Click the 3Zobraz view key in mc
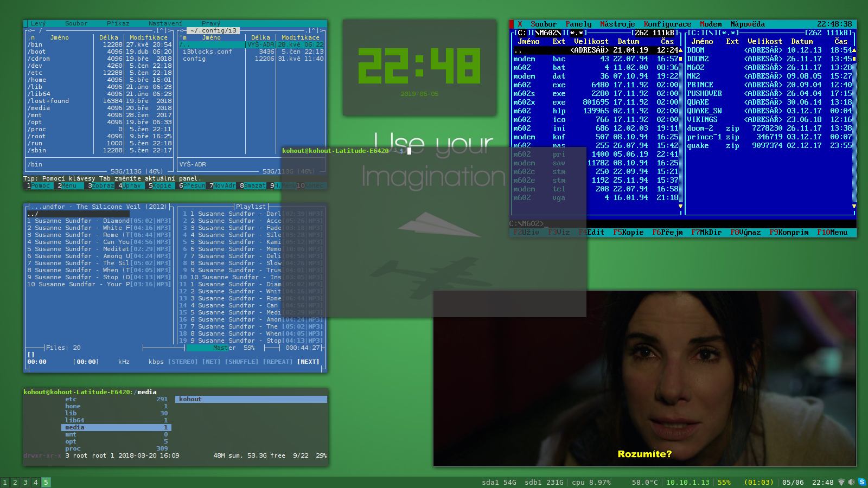Screen dimensions: 868x488 pyautogui.click(x=101, y=185)
